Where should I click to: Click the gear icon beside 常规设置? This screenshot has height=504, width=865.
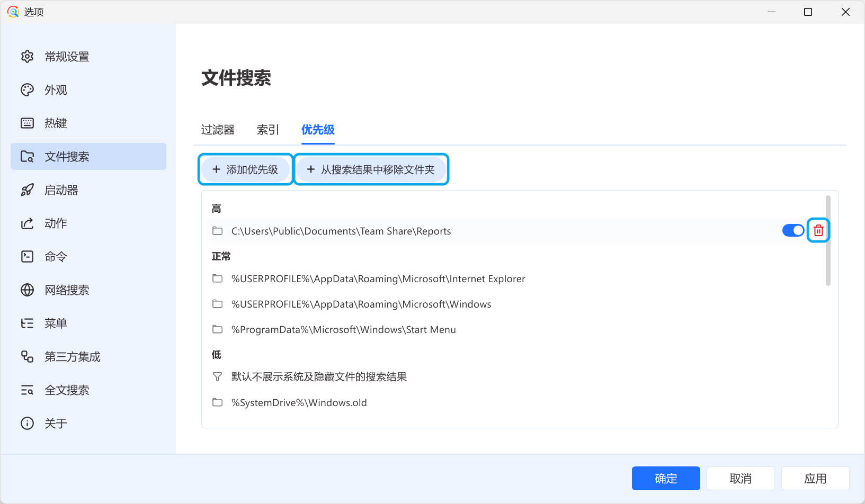tap(27, 57)
